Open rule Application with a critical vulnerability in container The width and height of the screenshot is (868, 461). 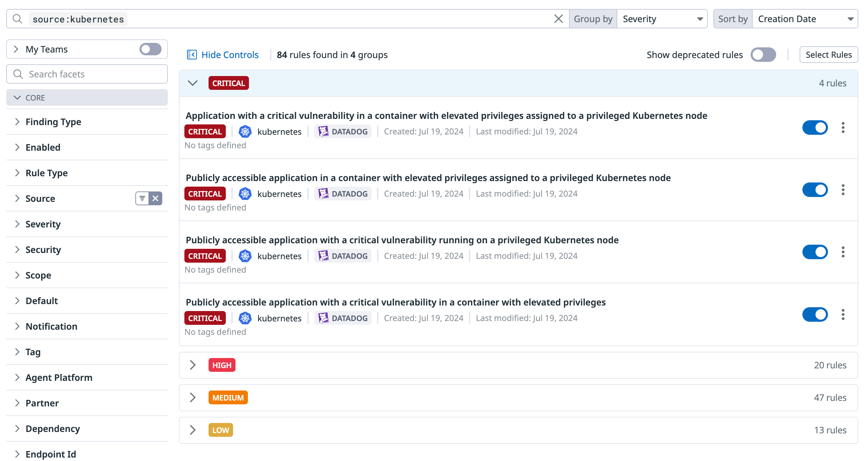446,115
